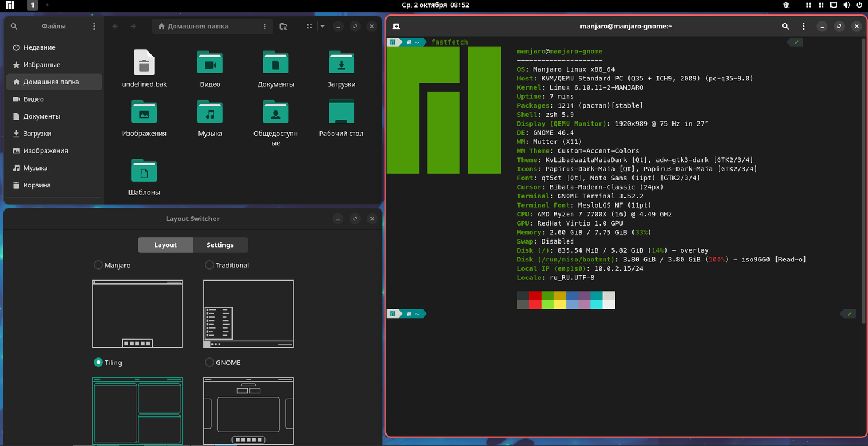Open the system status menu power icon
Image resolution: width=868 pixels, height=446 pixels.
[x=859, y=5]
